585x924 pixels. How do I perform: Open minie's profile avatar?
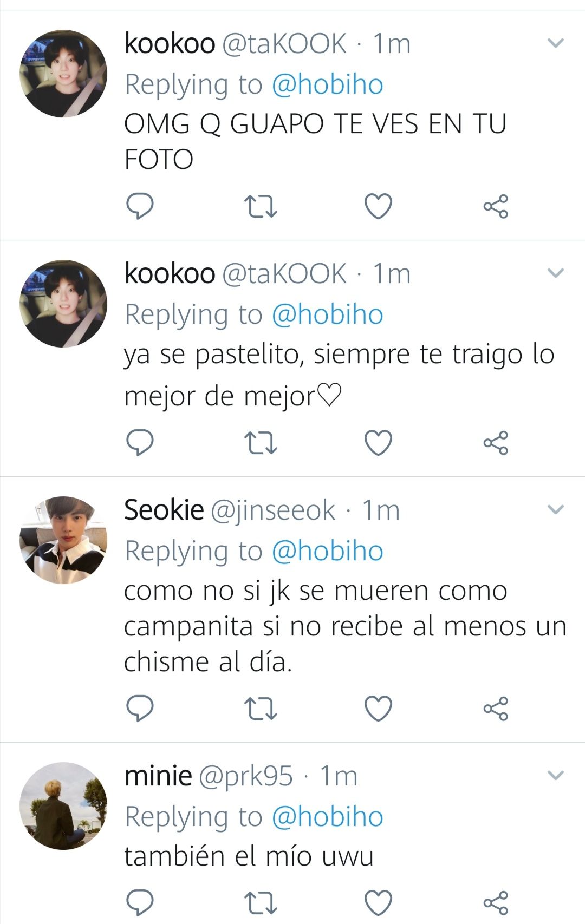63,806
